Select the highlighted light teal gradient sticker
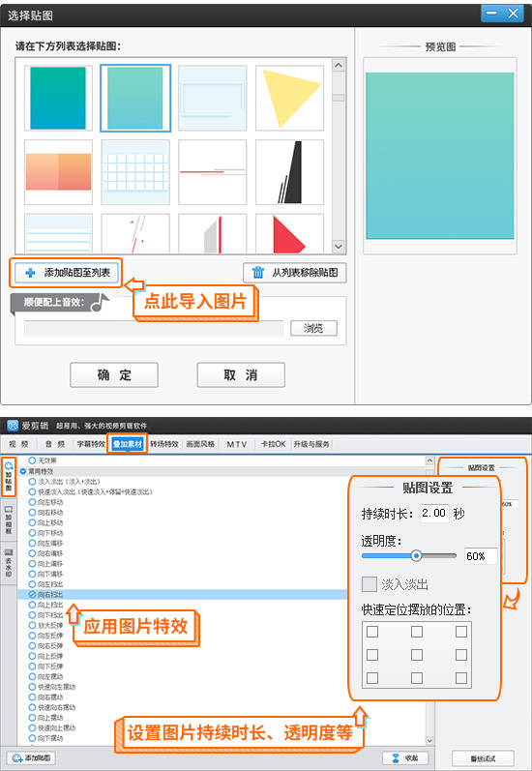Image resolution: width=532 pixels, height=771 pixels. coord(135,98)
